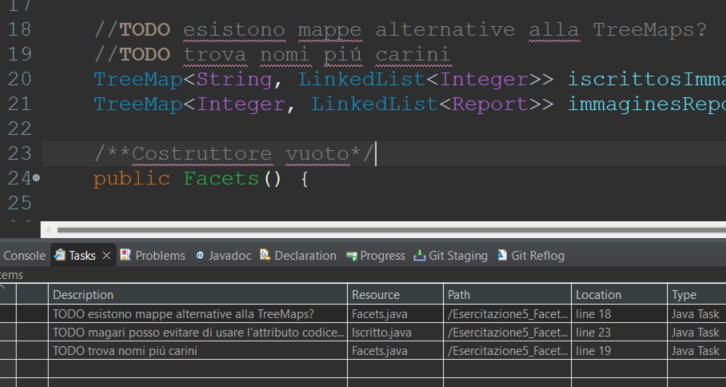Click the Git Reflog tab icon
The height and width of the screenshot is (387, 726).
pos(502,255)
